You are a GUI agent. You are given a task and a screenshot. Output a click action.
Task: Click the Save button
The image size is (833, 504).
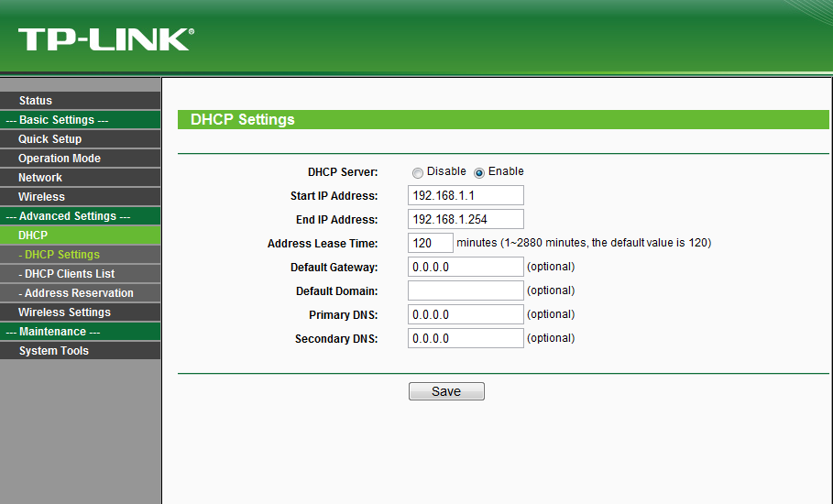tap(446, 391)
